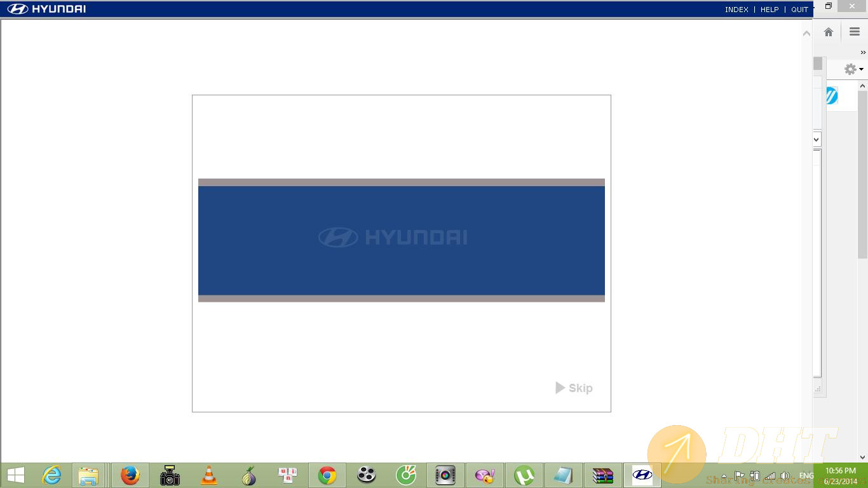This screenshot has height=488, width=868.
Task: Open the browser hamburger menu
Action: pos(855,32)
